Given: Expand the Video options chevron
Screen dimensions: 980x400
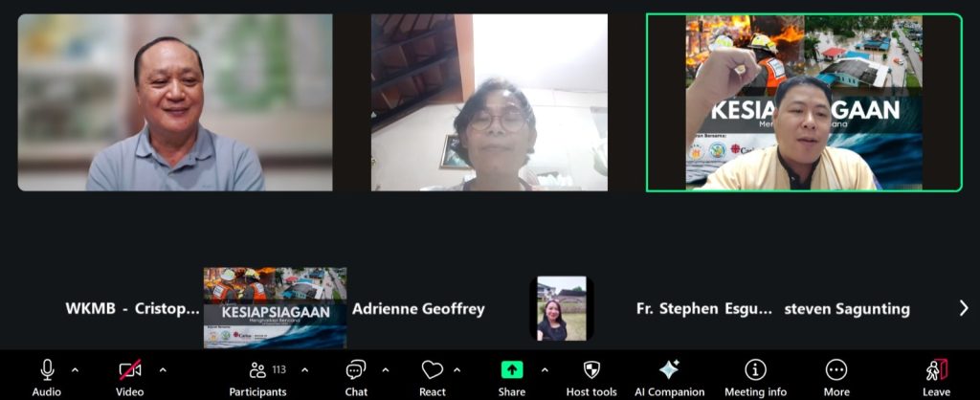Looking at the screenshot, I should pos(163,369).
